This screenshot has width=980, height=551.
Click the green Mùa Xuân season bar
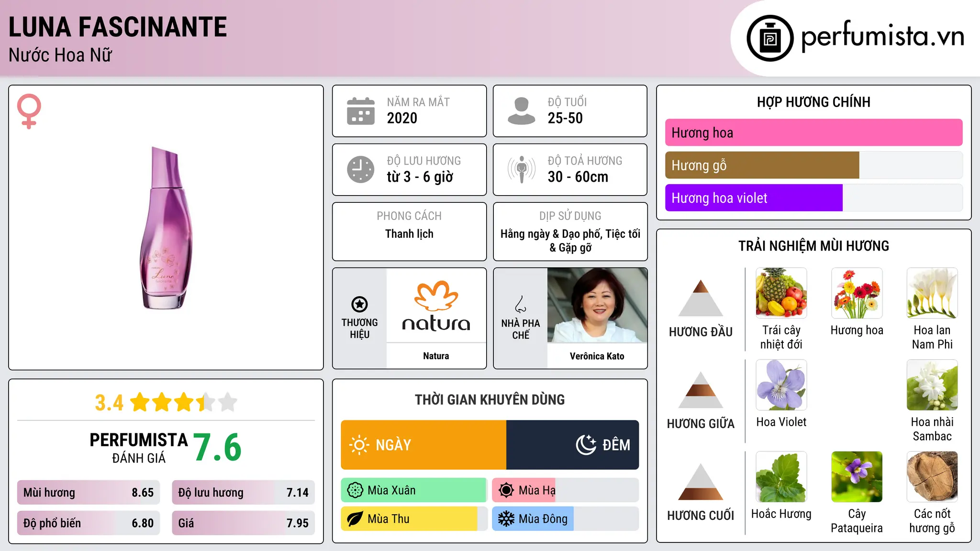413,490
